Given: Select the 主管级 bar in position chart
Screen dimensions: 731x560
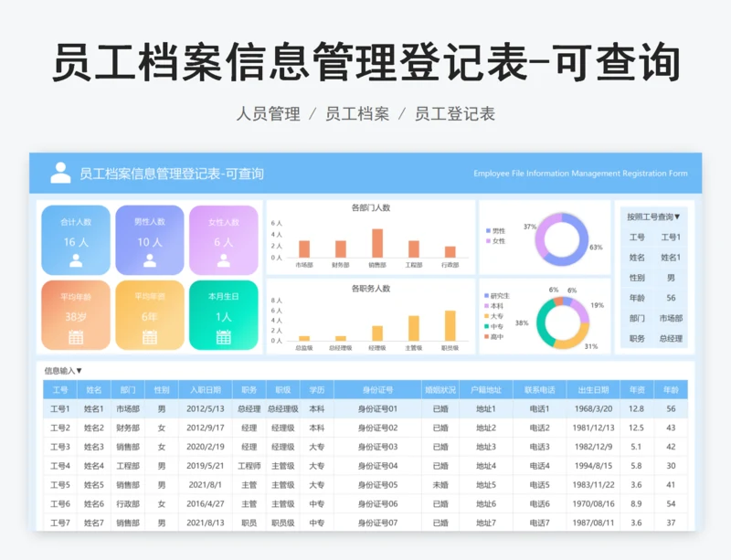Looking at the screenshot, I should coord(414,328).
